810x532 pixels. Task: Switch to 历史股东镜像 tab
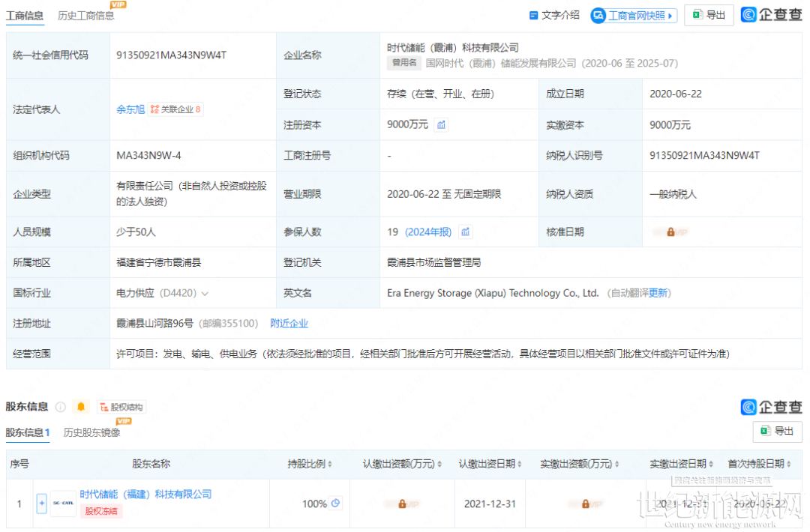[91, 432]
